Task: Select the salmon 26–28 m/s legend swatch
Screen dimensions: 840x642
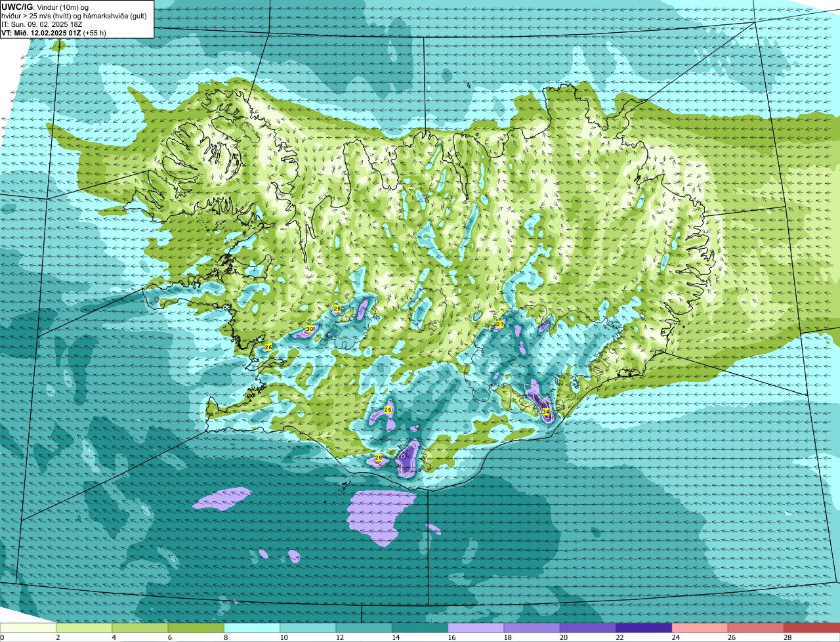Action: coord(756,628)
